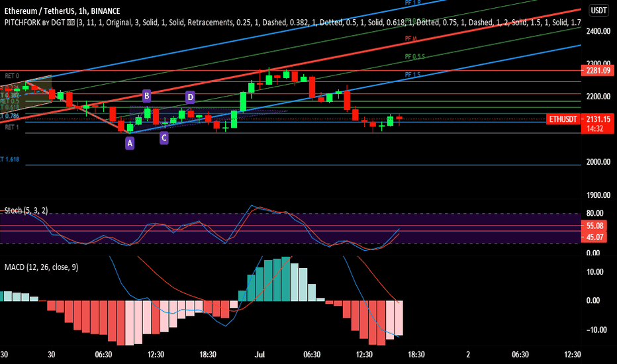Click the Stoch (5, 3, 2) legend
Screen dimensions: 617x364
[x=26, y=210]
